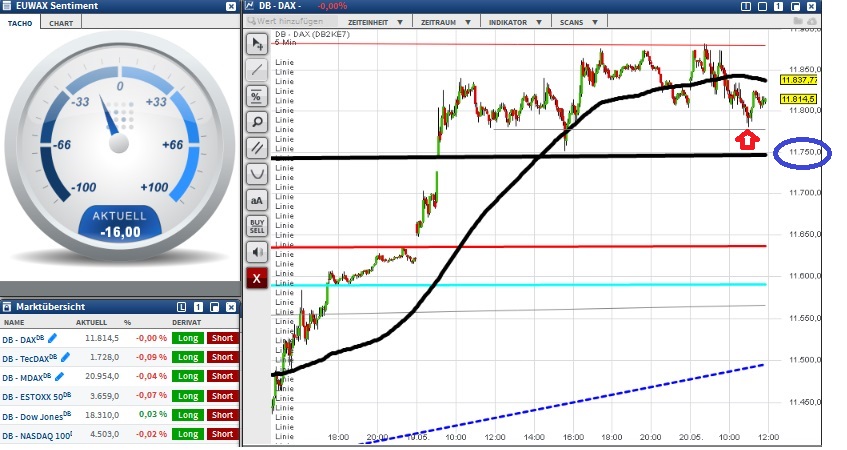Open the SCANS dropdown
Viewport: 847px width, 450px height.
pyautogui.click(x=579, y=22)
